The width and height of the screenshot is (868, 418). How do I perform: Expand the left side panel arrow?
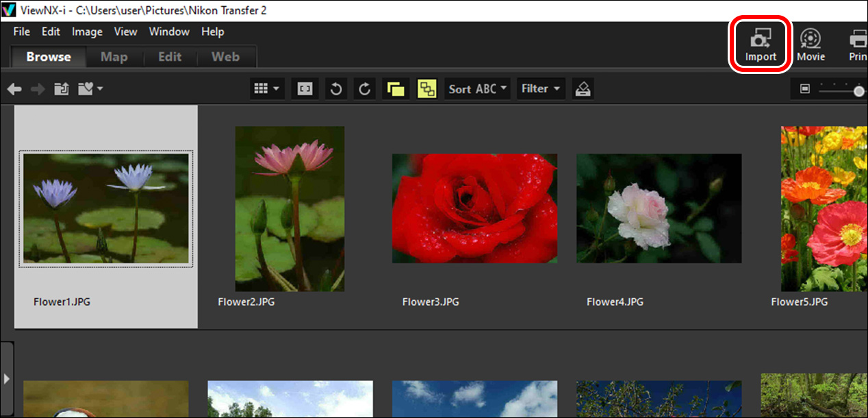[7, 378]
